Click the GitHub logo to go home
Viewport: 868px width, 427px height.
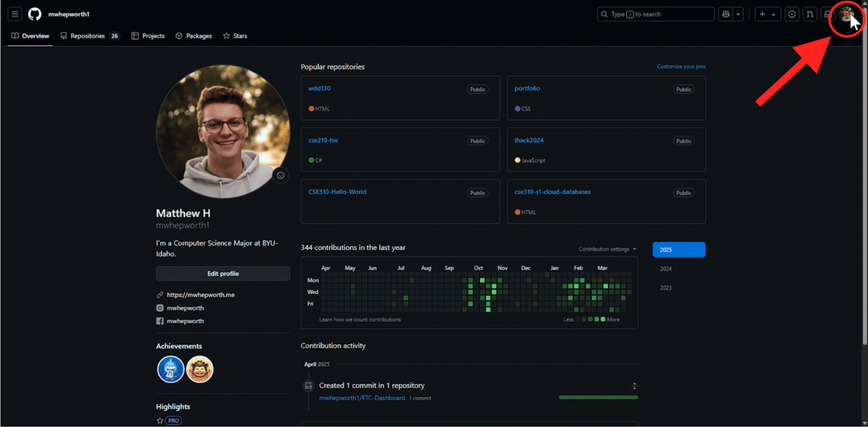point(35,14)
